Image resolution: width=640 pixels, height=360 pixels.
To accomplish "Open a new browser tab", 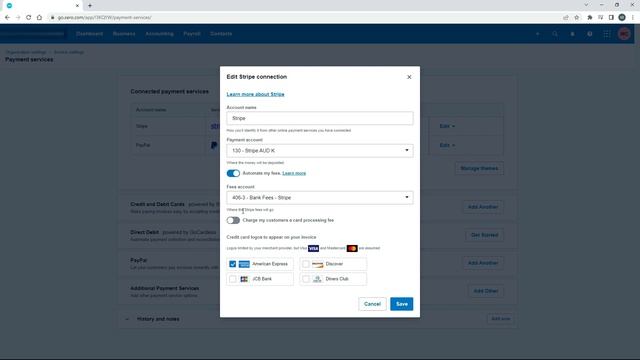I will click(90, 5).
